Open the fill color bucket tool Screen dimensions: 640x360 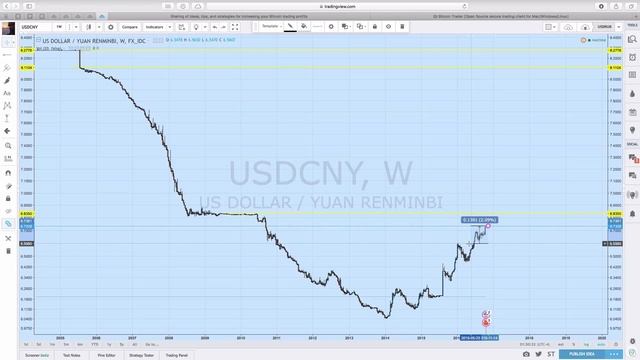pos(304,27)
